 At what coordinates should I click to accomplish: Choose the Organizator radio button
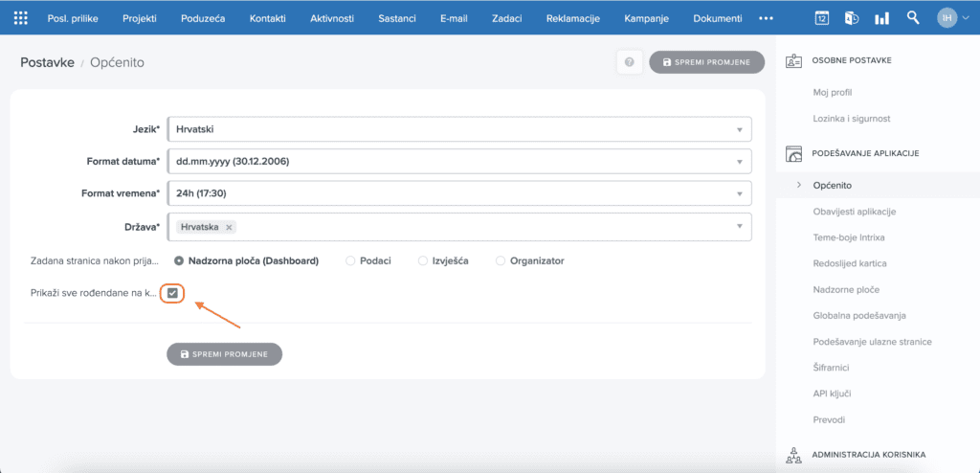[x=501, y=260]
